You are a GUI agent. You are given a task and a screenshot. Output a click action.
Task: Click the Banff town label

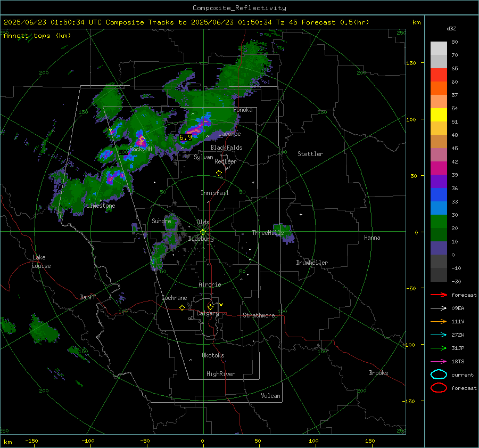(88, 297)
